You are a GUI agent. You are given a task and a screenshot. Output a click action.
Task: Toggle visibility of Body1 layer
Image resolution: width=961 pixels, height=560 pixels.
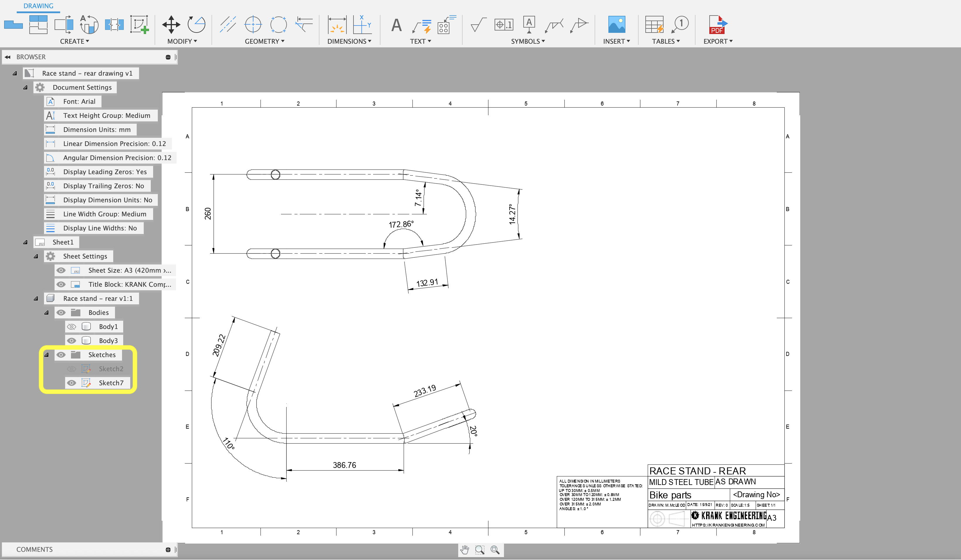pos(71,327)
